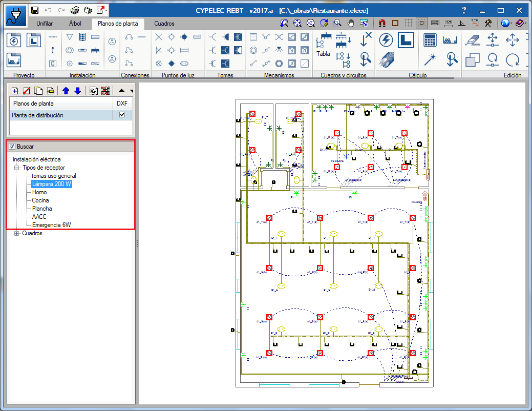
Task: Toggle the keyboard coordinate entry icon
Action: (435, 23)
